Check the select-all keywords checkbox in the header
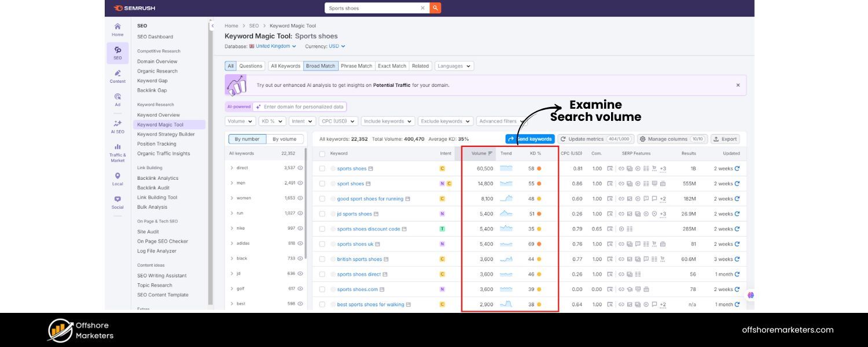868x347 pixels. pyautogui.click(x=322, y=153)
